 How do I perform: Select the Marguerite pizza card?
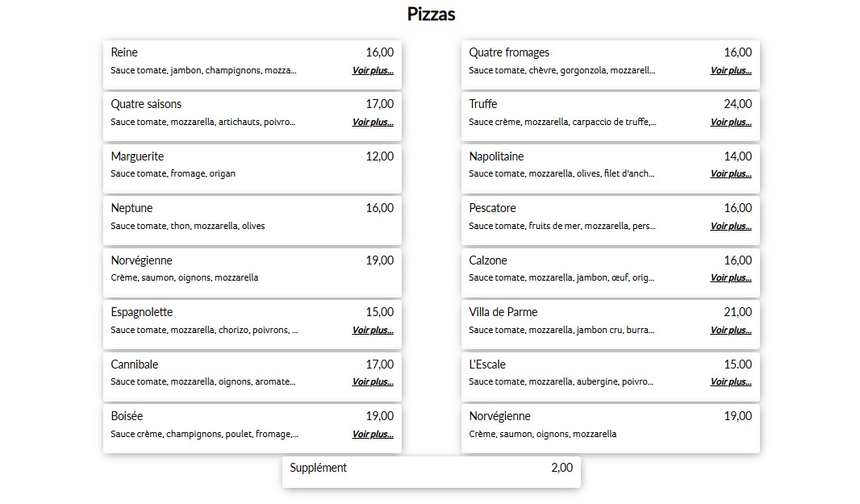tap(253, 169)
